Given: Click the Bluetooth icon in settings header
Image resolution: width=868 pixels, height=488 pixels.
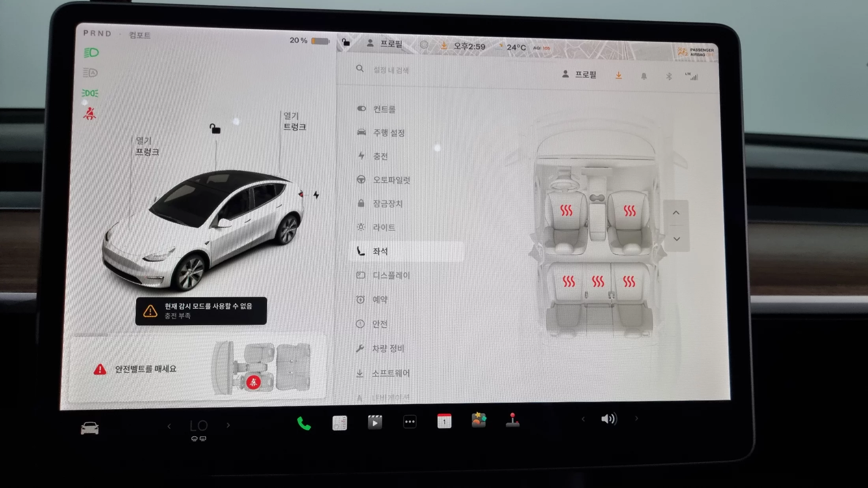Looking at the screenshot, I should 668,76.
